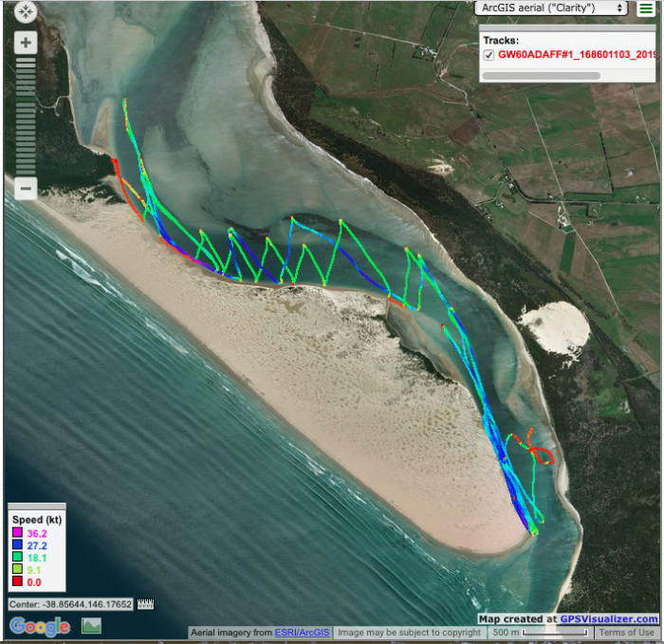Image resolution: width=664 pixels, height=644 pixels.
Task: Open the ESRI/ArcGIS imagery link
Action: (304, 633)
